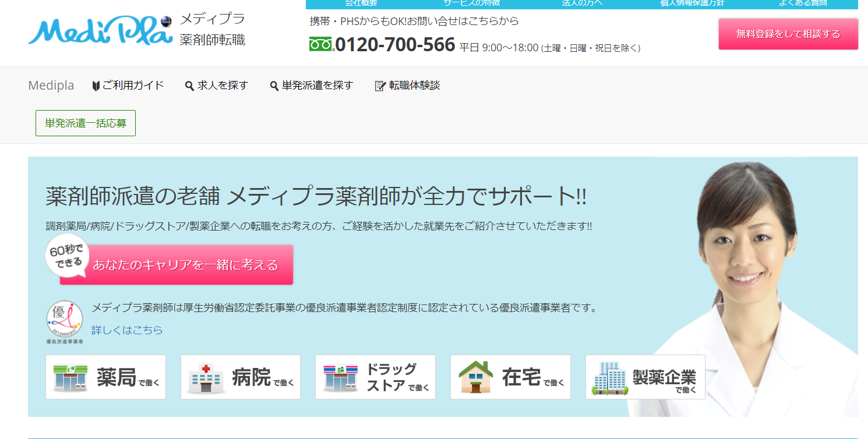This screenshot has width=868, height=439.
Task: Click the 無料登録をして相談する button
Action: 788,34
